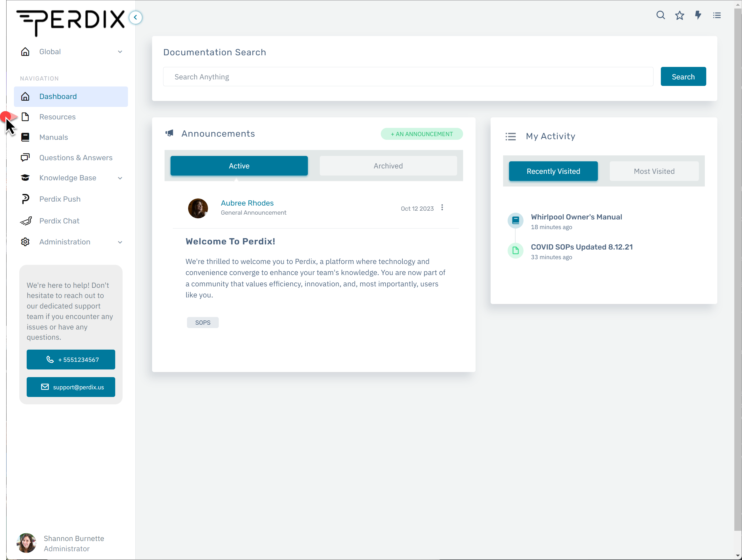Collapse the sidebar with the chevron button

(x=136, y=17)
